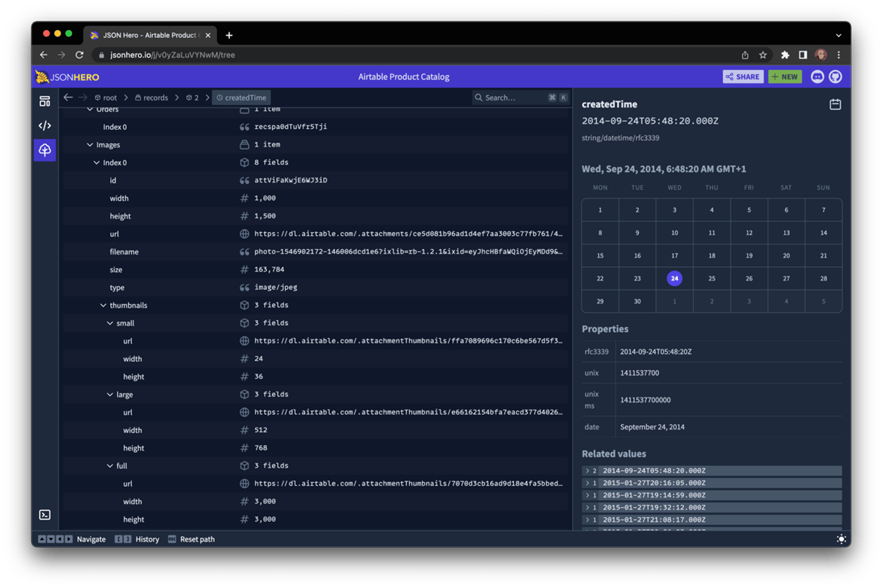Click the SHARE button
This screenshot has width=882, height=588.
point(743,76)
